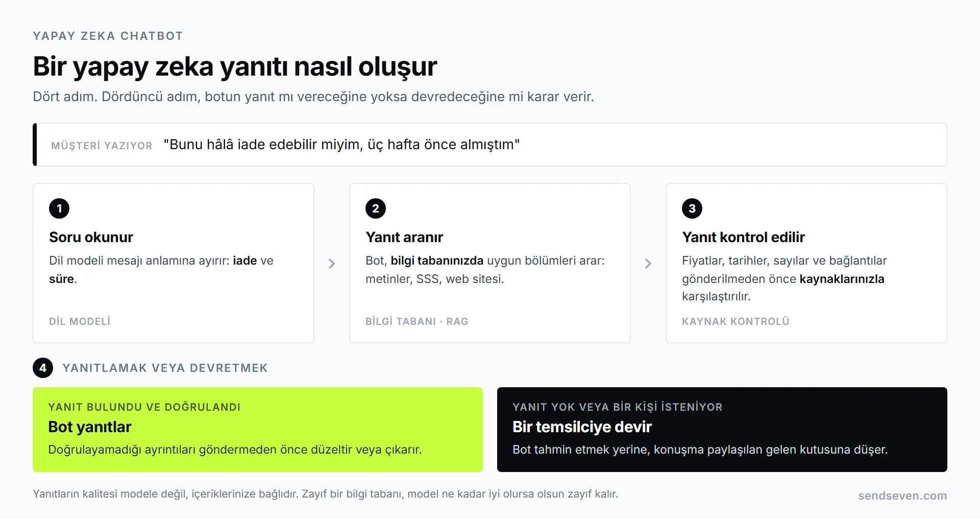This screenshot has height=519, width=980.
Task: Click the footer note starting Yanıtların kalitesi
Action: (x=325, y=494)
